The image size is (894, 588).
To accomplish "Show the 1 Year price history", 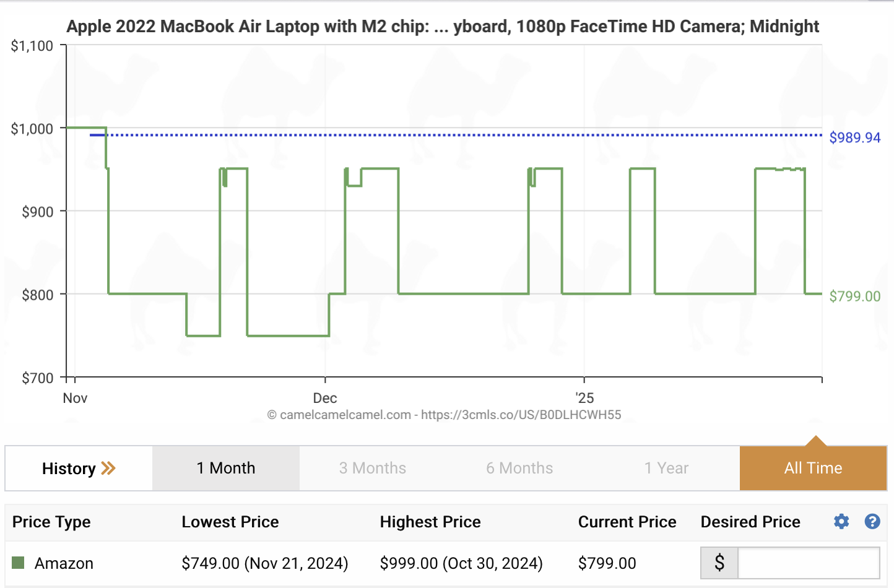I will [666, 468].
